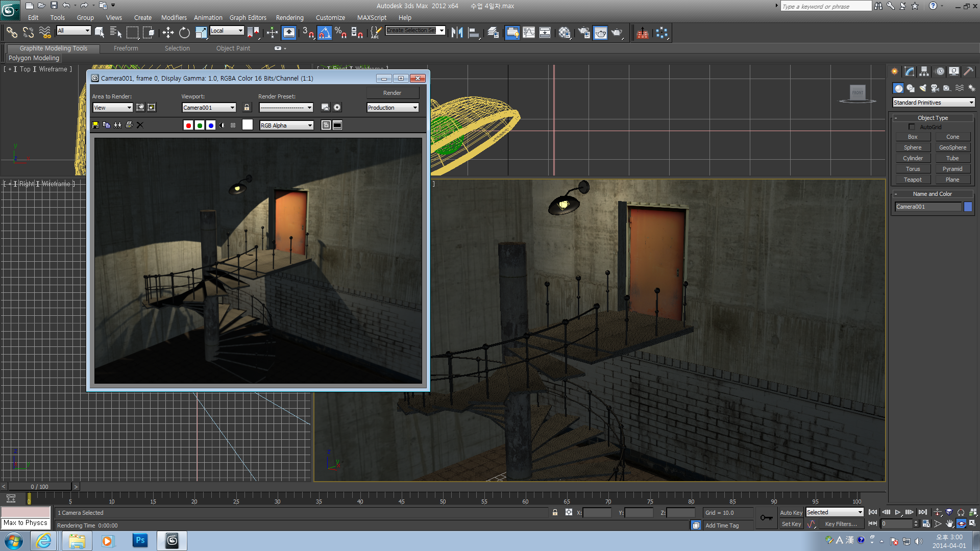Toggle Auto Key animation mode
The image size is (980, 551).
click(791, 513)
